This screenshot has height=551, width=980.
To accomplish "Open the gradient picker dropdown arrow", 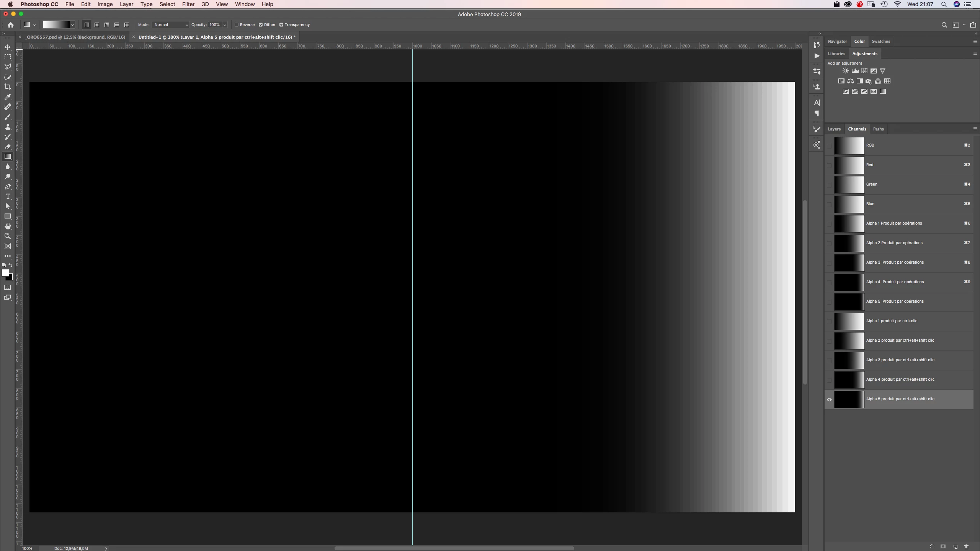I will (72, 25).
